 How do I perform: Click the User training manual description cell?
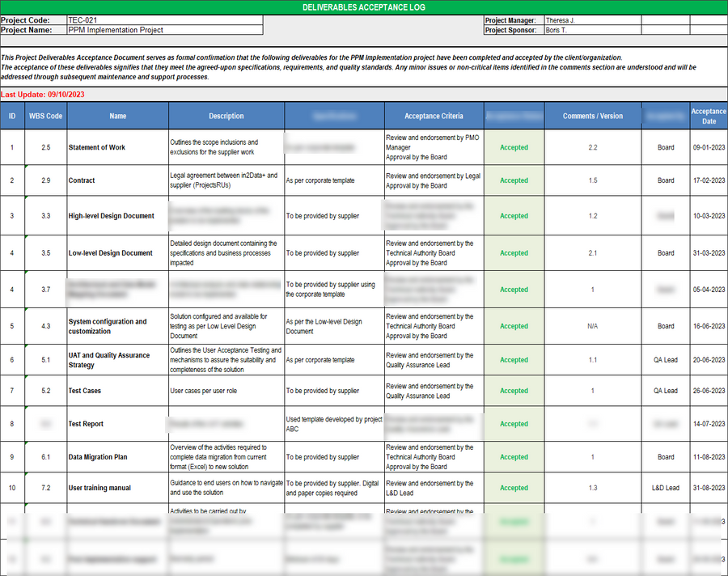coord(223,488)
